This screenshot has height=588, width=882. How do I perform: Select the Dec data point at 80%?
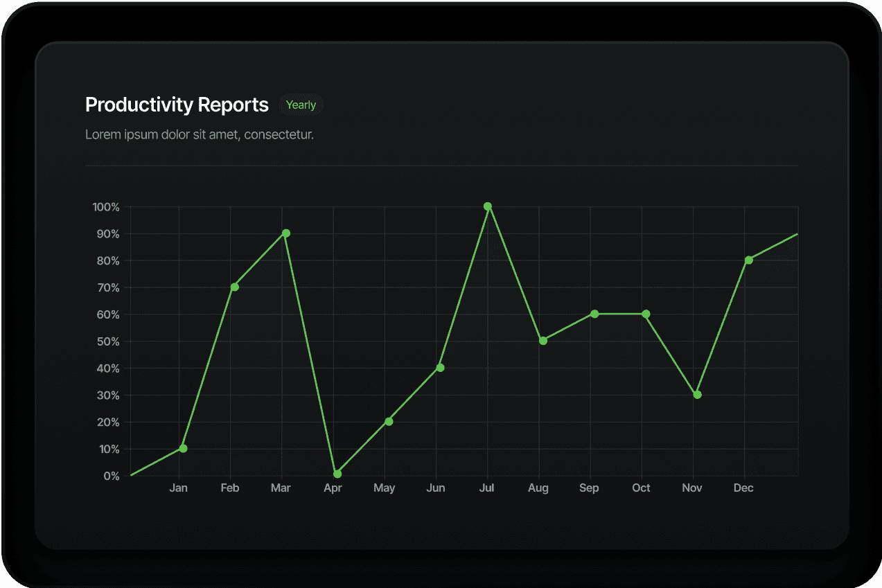(749, 260)
